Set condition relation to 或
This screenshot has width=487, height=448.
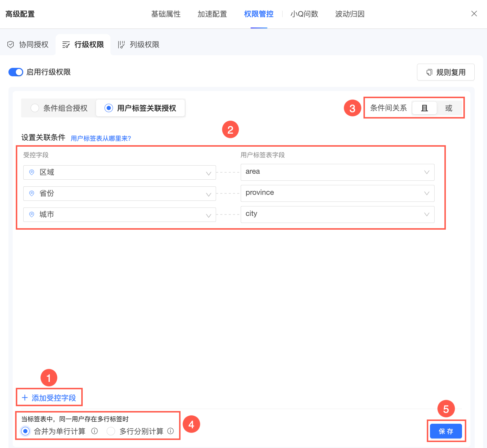click(449, 108)
